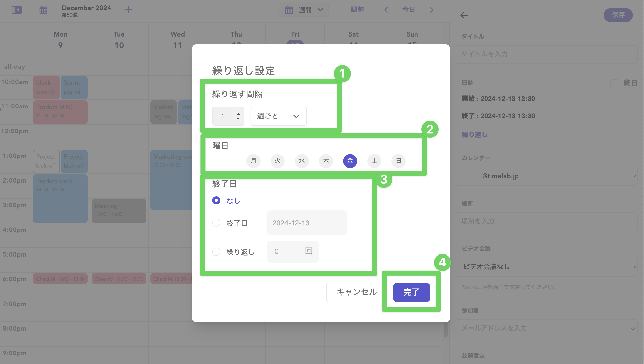Open the @timelab.jp calendar dropdown

546,176
